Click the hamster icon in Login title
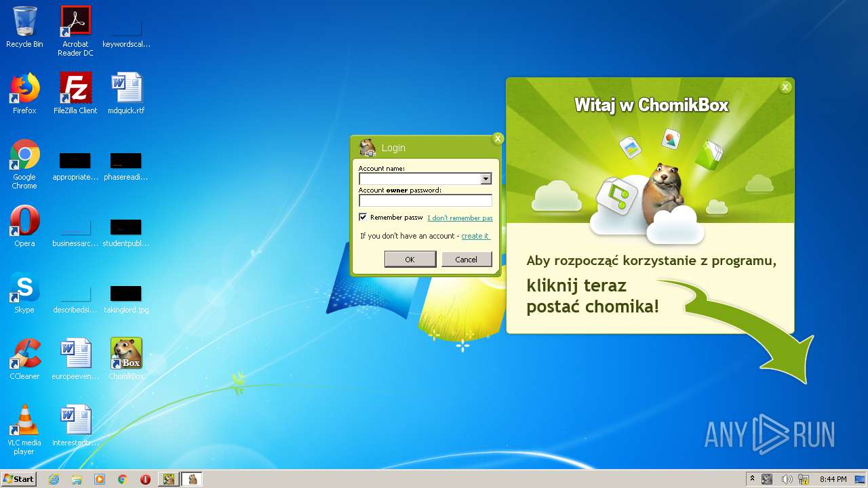The width and height of the screenshot is (868, 488). pos(367,148)
